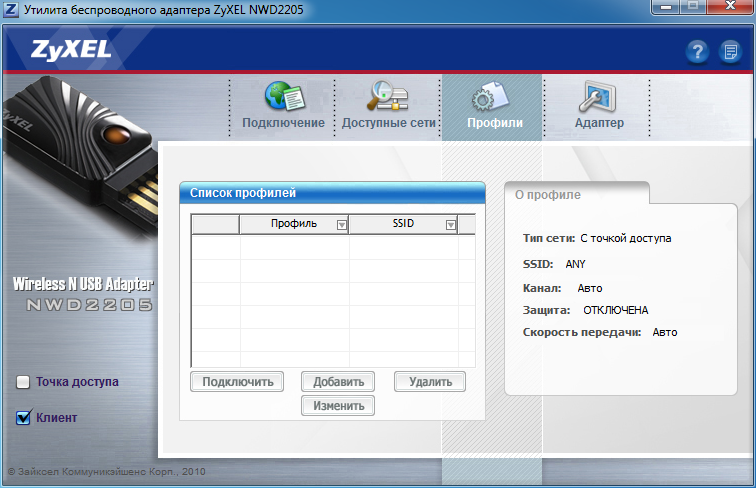
Task: Open the help question mark icon
Action: [x=697, y=52]
